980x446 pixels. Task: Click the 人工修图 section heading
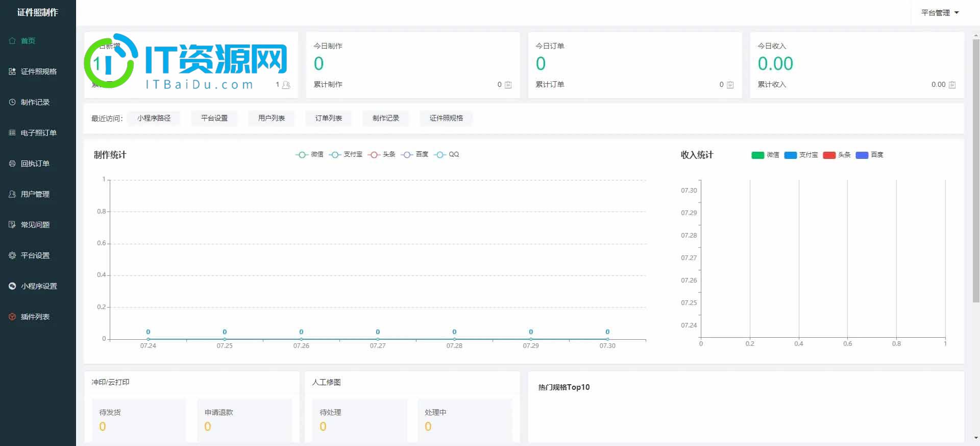point(326,382)
